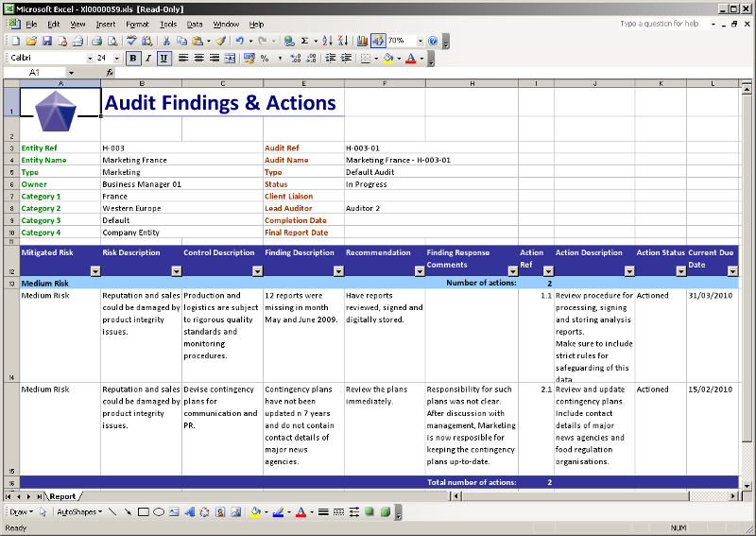Merge and center cells
The width and height of the screenshot is (756, 536).
(230, 59)
